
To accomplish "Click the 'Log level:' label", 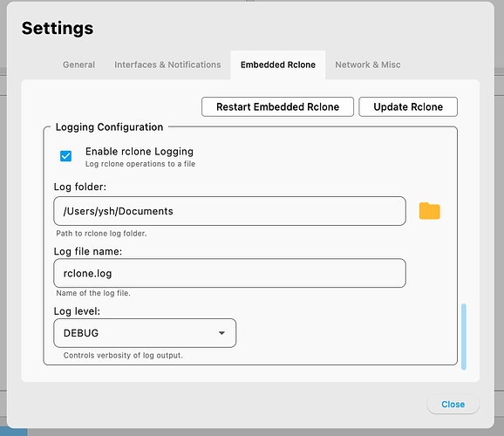I will (x=77, y=311).
